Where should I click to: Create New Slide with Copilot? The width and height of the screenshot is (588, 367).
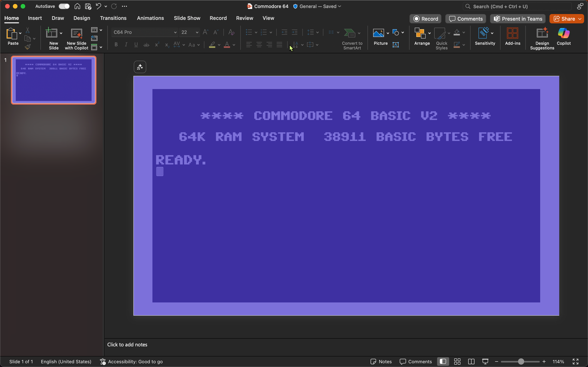76,38
